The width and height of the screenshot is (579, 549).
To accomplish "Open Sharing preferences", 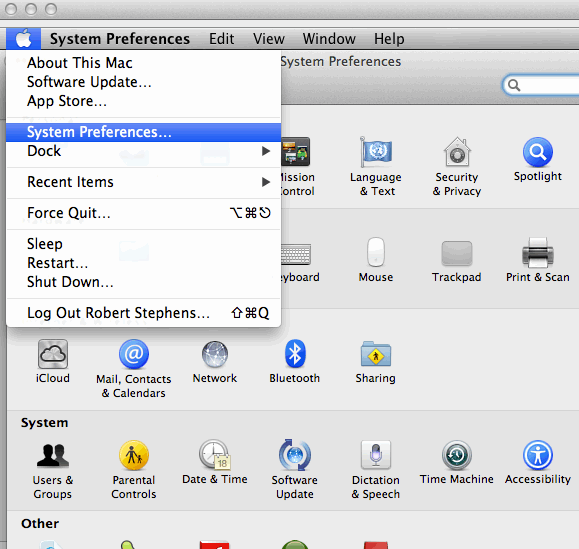I will point(376,362).
